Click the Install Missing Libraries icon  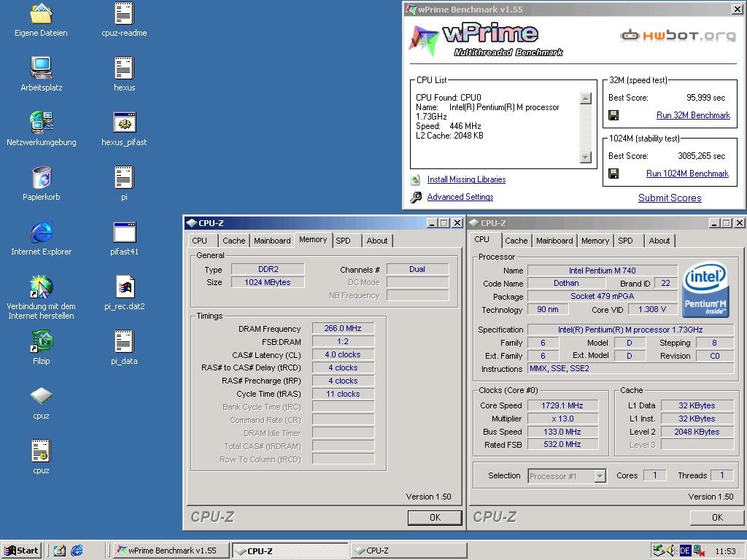point(415,179)
